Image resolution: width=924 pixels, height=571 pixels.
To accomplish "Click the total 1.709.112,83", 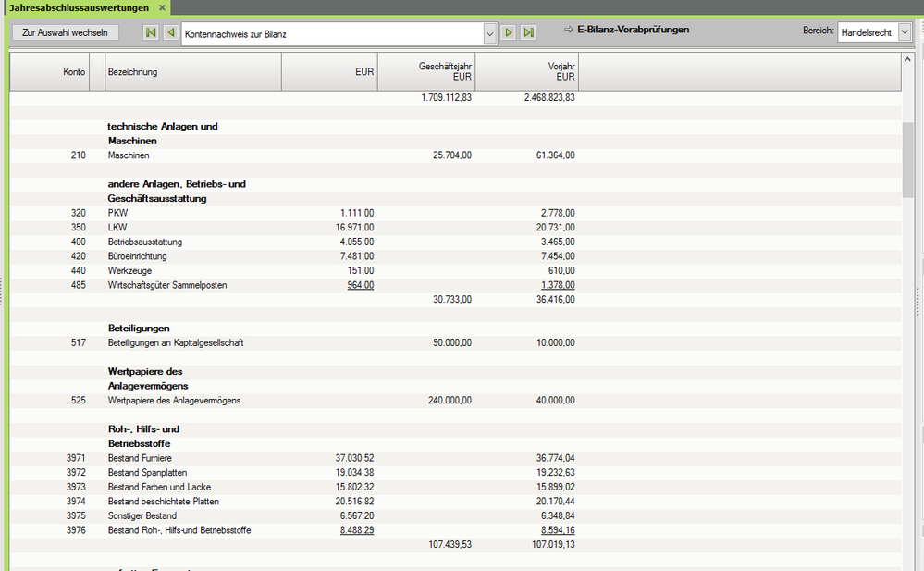I will pyautogui.click(x=446, y=97).
